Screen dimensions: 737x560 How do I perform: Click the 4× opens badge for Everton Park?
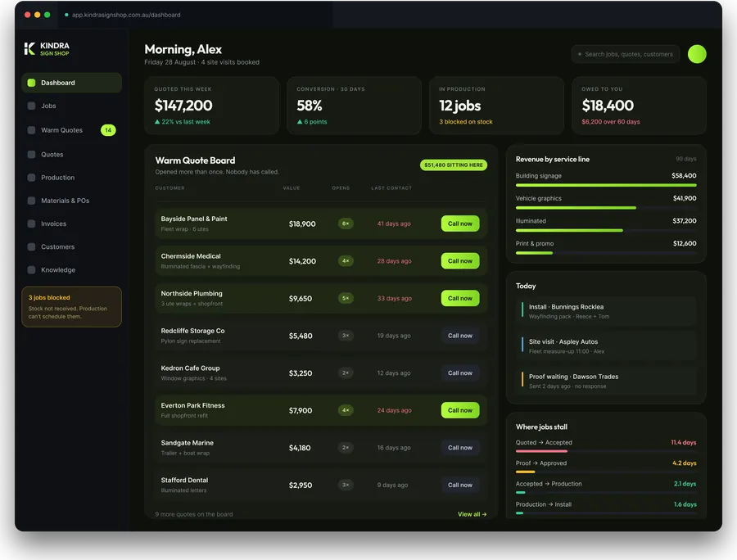(x=346, y=410)
